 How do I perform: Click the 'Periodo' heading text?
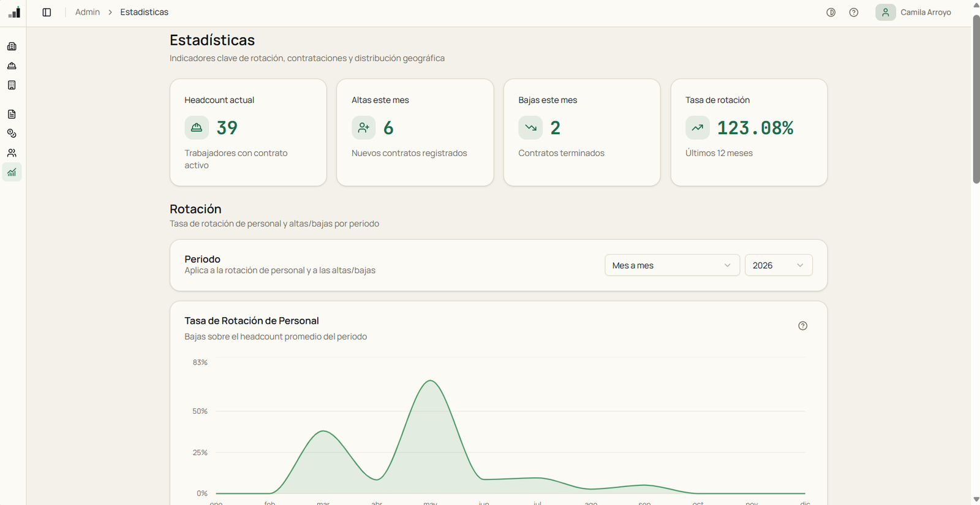202,259
